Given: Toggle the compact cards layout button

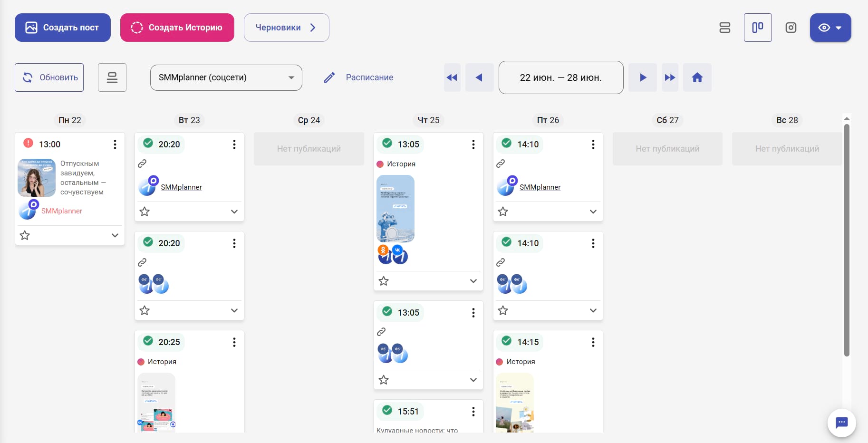Looking at the screenshot, I should pyautogui.click(x=112, y=77).
